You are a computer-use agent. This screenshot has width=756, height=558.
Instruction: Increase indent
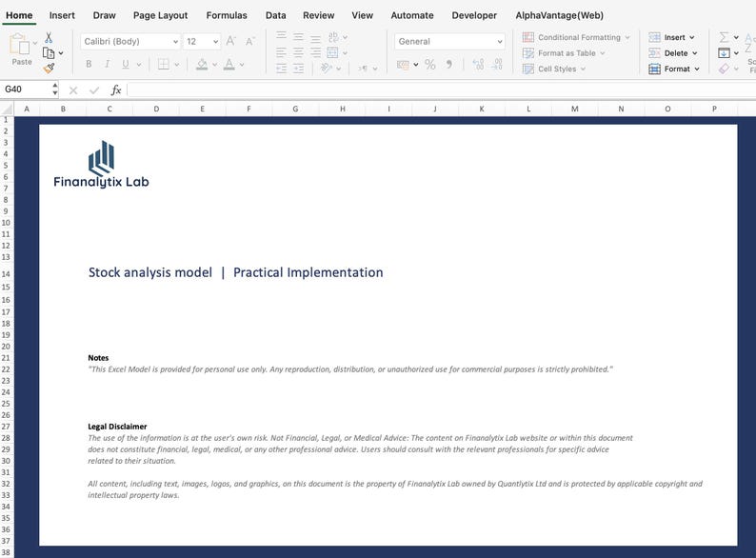point(298,69)
